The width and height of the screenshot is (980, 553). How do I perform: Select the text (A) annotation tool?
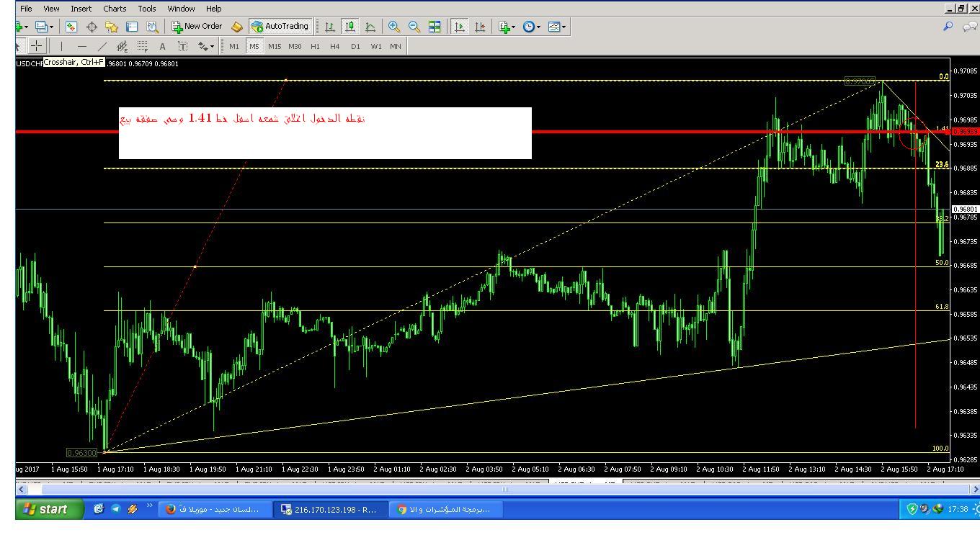tap(162, 46)
